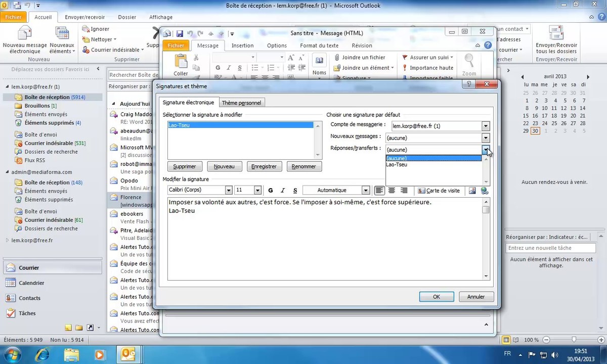
Task: Collapse the Réponses/transferts dropdown arrow
Action: coord(486,150)
